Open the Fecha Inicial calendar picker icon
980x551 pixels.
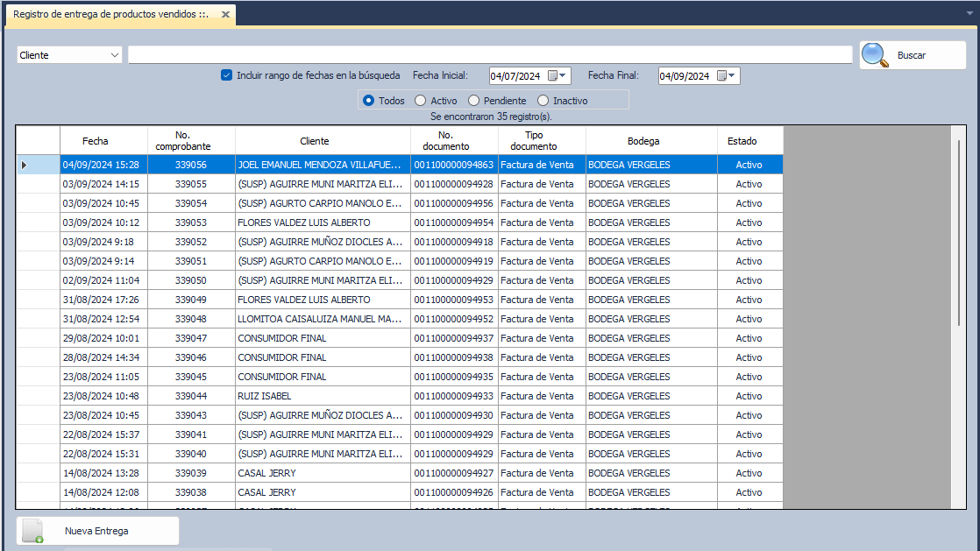(x=550, y=76)
